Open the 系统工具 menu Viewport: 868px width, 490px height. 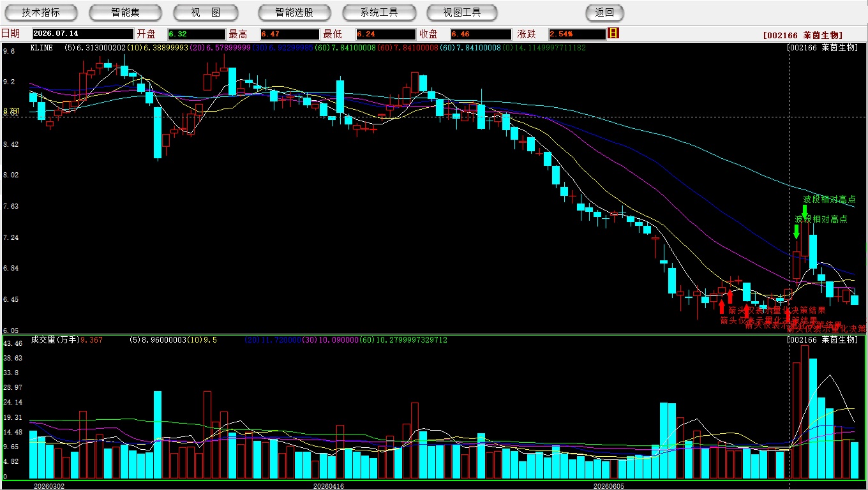click(378, 12)
